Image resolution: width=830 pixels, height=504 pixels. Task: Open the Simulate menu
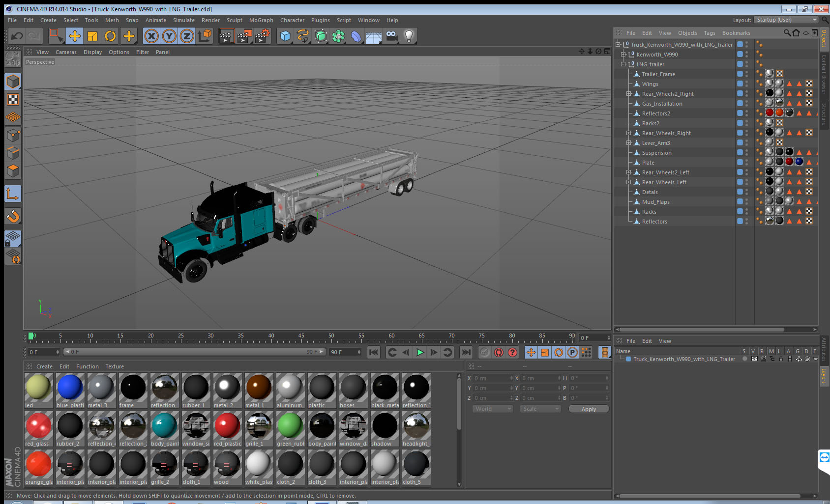click(x=184, y=20)
